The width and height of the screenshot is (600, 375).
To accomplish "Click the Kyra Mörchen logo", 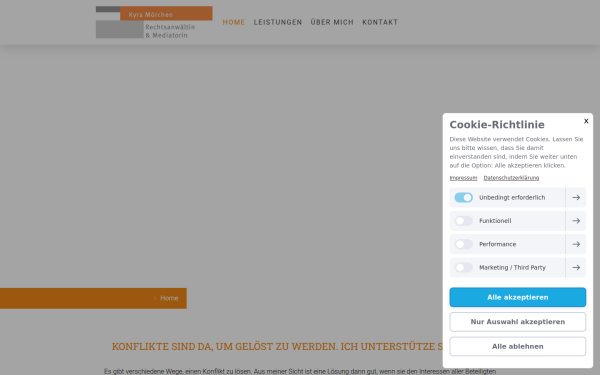I will pos(154,22).
